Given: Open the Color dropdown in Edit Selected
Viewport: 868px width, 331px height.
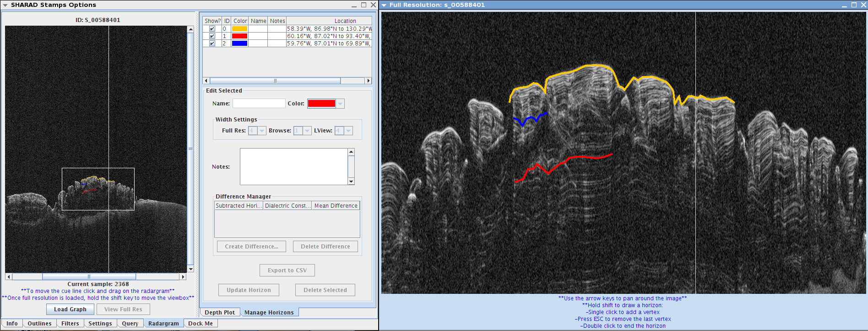Looking at the screenshot, I should (x=340, y=104).
